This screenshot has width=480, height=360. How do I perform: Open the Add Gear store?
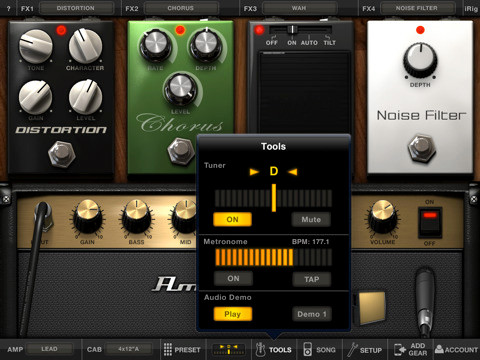(411, 350)
